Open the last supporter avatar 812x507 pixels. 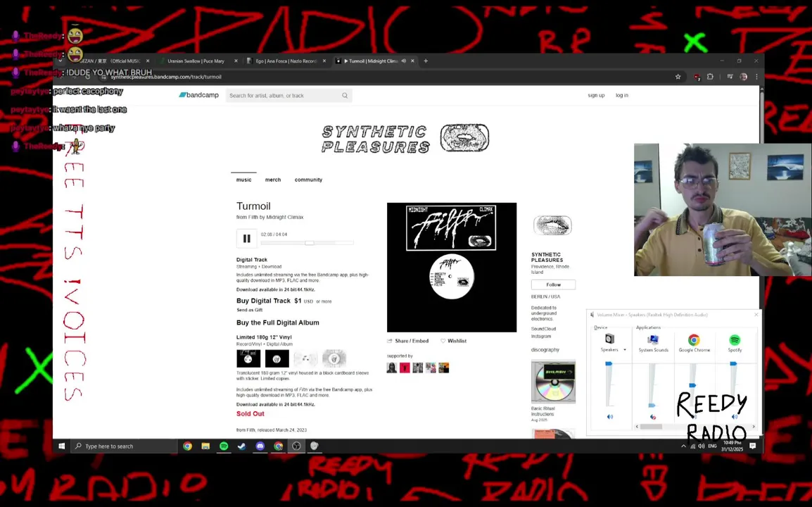coord(444,368)
